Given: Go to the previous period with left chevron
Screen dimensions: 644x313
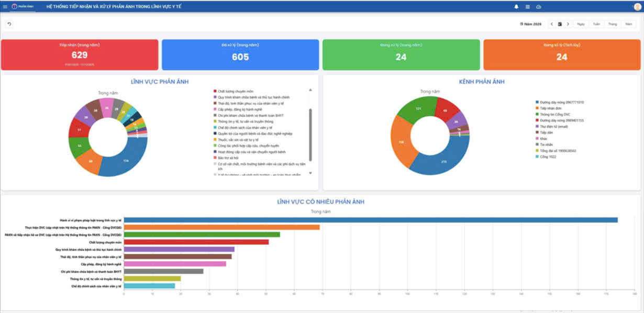Looking at the screenshot, I should [x=552, y=24].
